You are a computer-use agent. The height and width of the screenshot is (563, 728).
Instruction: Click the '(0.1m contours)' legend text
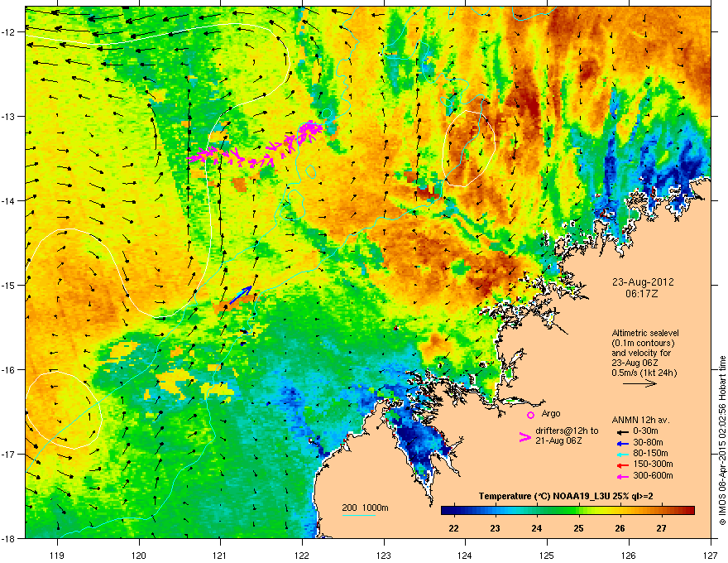click(x=643, y=344)
